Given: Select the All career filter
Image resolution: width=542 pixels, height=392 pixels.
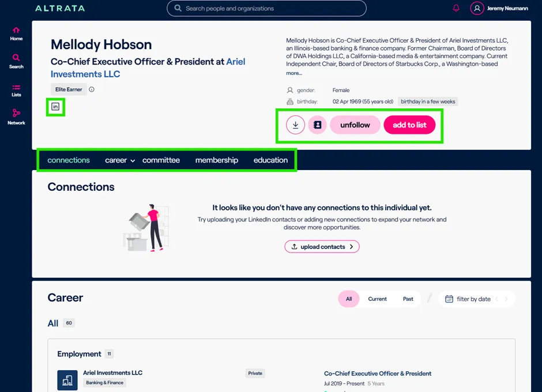Looking at the screenshot, I should click(349, 299).
